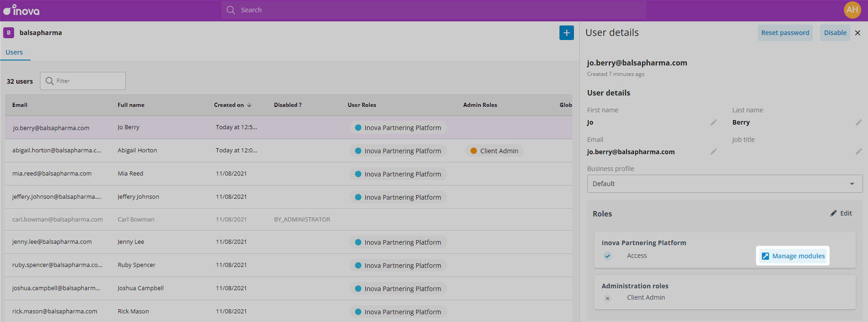
Task: Click the name Jenny Lee
Action: (131, 241)
